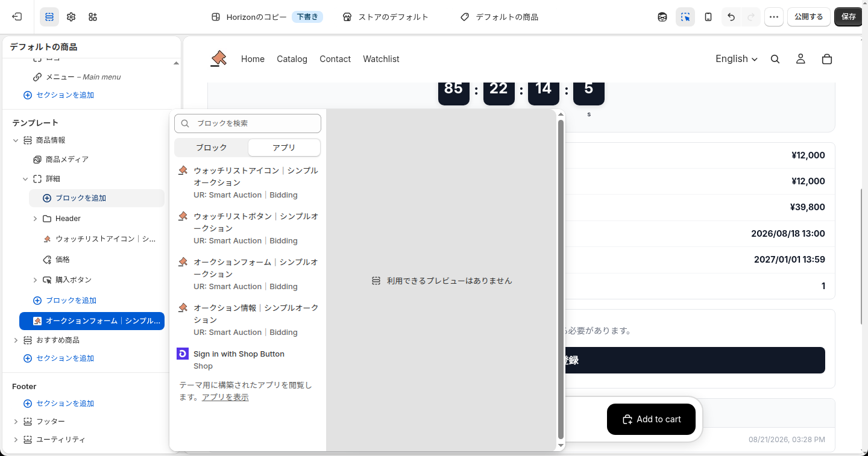Click the Add to cart button

click(651, 419)
